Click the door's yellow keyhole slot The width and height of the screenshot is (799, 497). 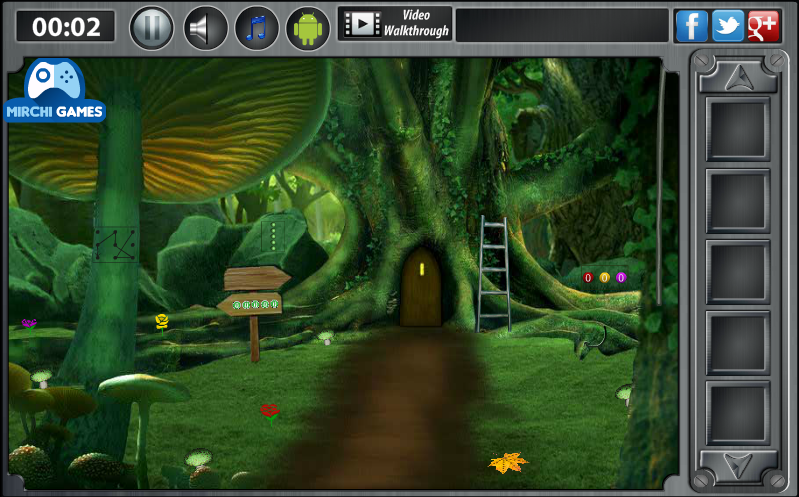coord(422,270)
